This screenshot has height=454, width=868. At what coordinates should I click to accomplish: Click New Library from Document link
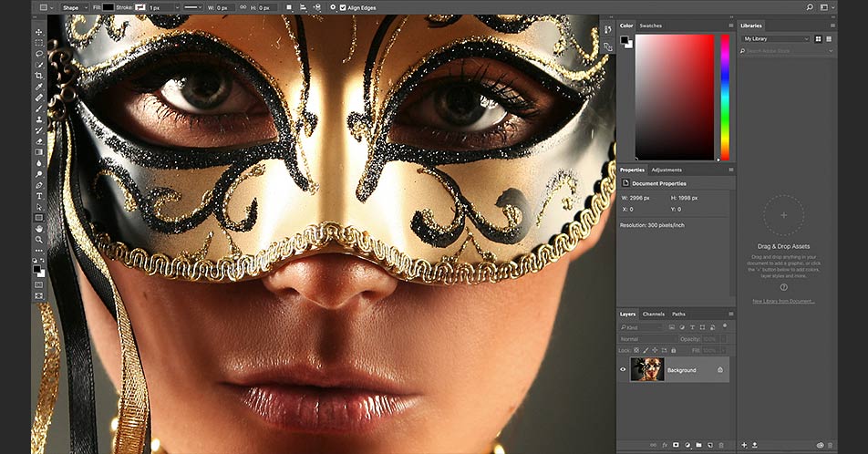pos(783,301)
